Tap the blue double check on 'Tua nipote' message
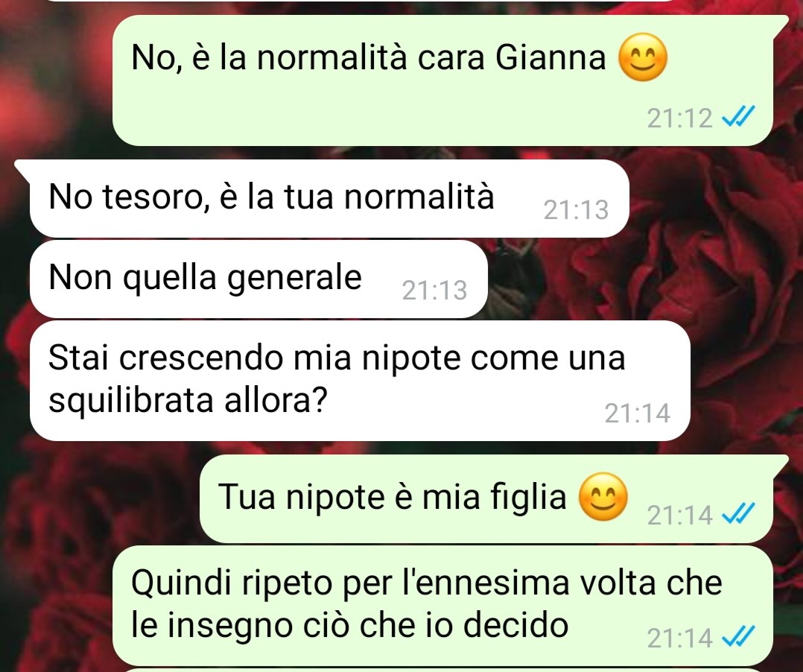Screen dimensions: 803x672 tap(738, 514)
